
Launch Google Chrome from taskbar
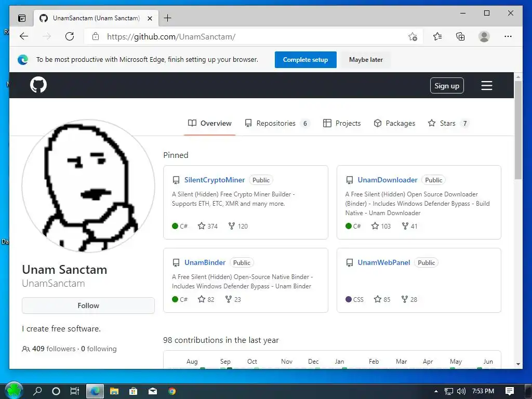pos(172,391)
